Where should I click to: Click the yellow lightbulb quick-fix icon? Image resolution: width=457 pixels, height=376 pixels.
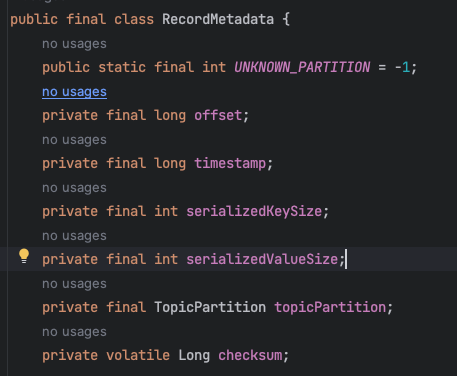coord(24,256)
